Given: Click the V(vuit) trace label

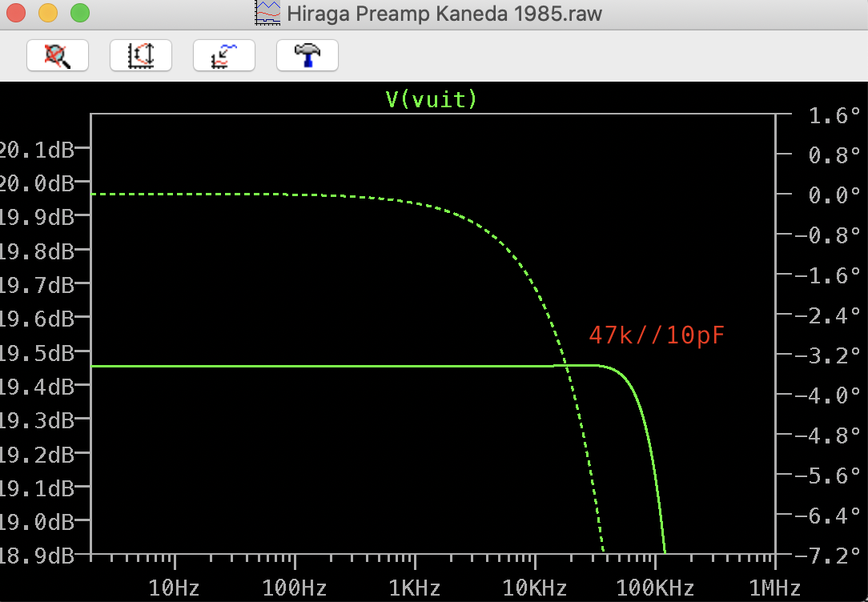Looking at the screenshot, I should 432,99.
